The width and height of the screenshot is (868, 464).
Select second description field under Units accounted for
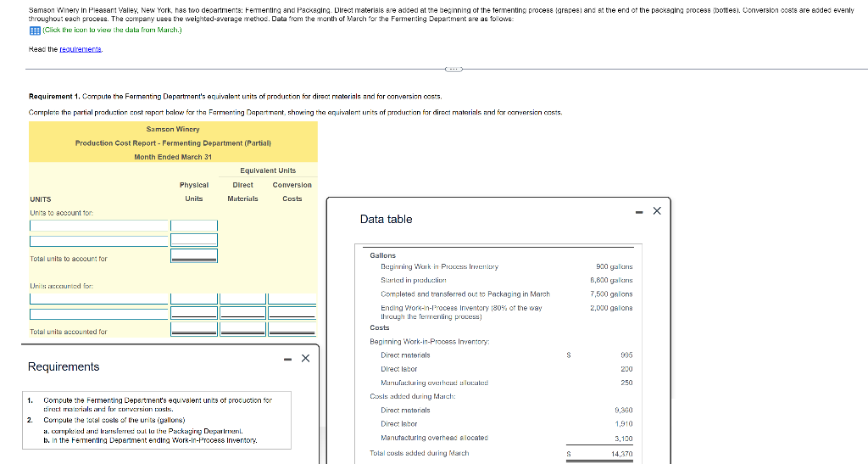click(98, 314)
